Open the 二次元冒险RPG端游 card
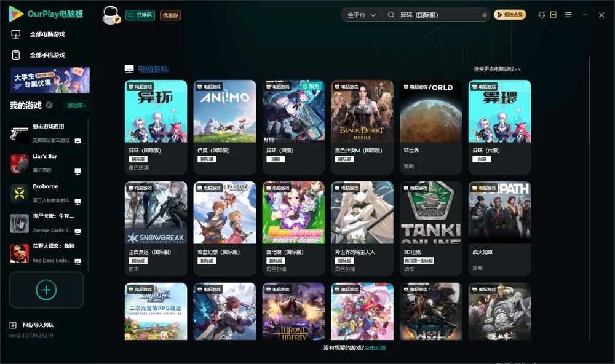 (156, 312)
